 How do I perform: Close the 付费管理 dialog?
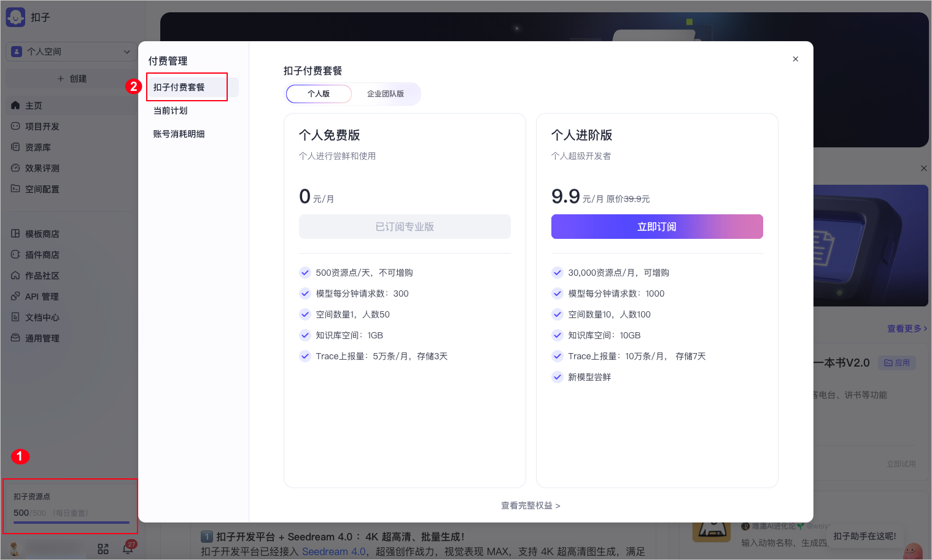point(795,59)
